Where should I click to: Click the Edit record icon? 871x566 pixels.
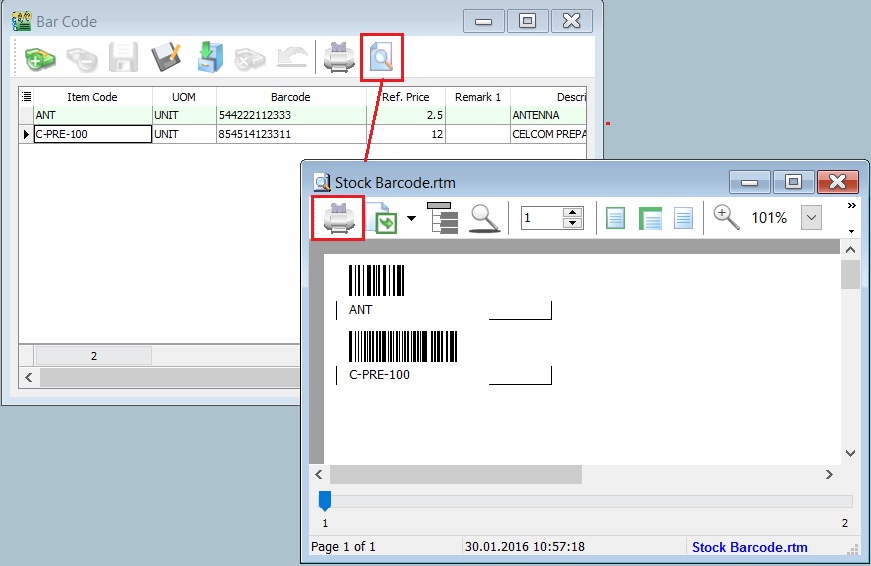pyautogui.click(x=166, y=59)
